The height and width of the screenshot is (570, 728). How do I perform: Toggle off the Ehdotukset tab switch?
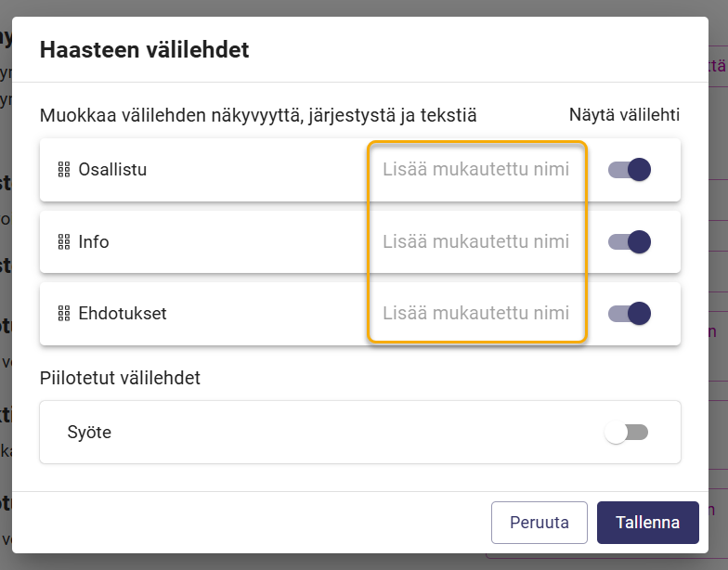pos(630,314)
